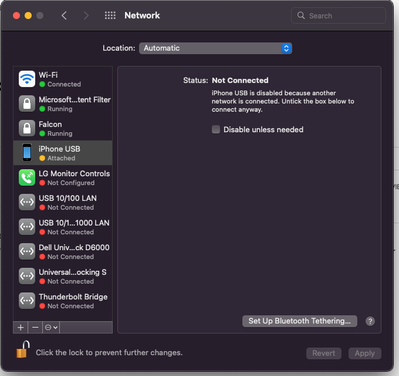Click the USB 10/1...1000 LAN ethernet icon

27,227
